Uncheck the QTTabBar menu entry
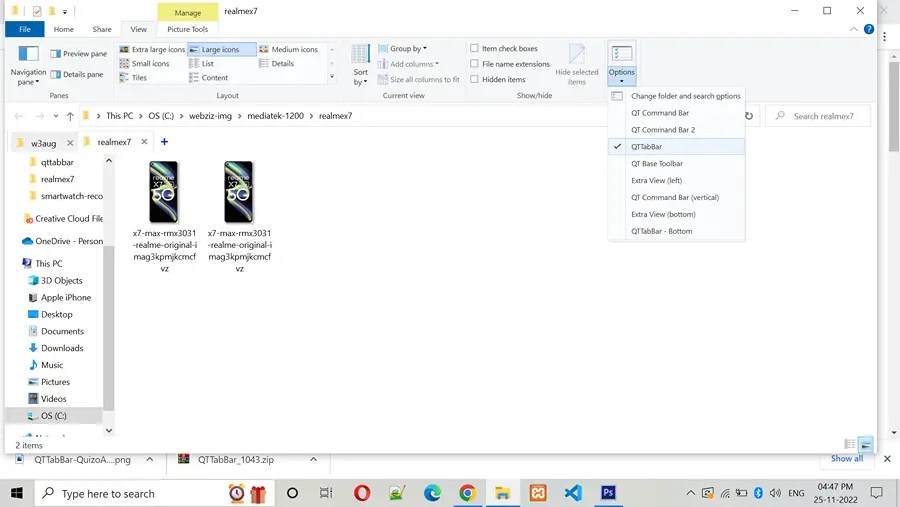The image size is (900, 507). pyautogui.click(x=677, y=146)
